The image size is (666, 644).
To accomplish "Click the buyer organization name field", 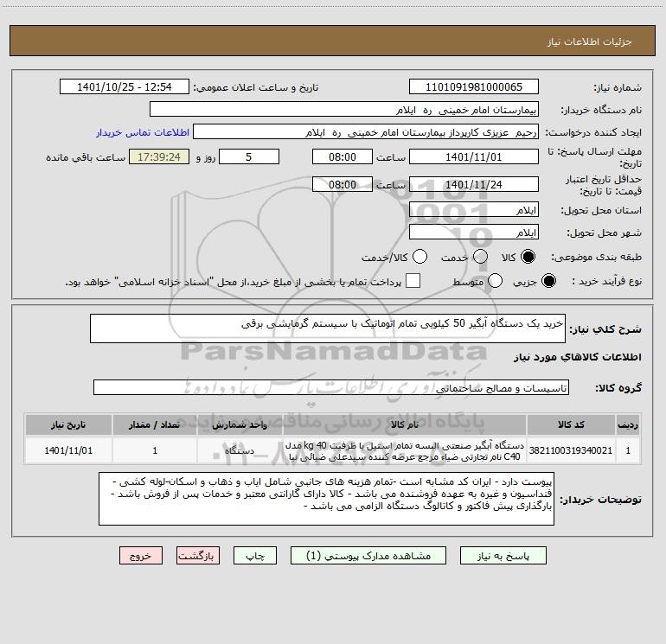I will point(344,110).
